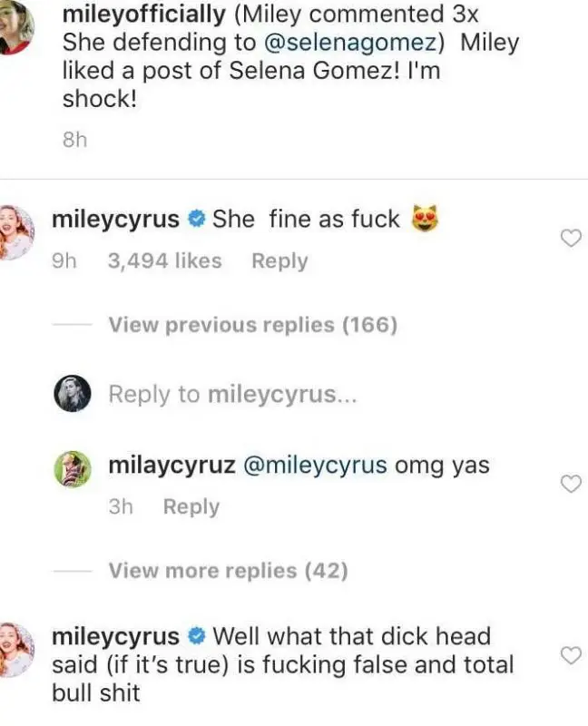
Task: Reply to milaycyruz's "omg yas" comment
Action: point(191,507)
